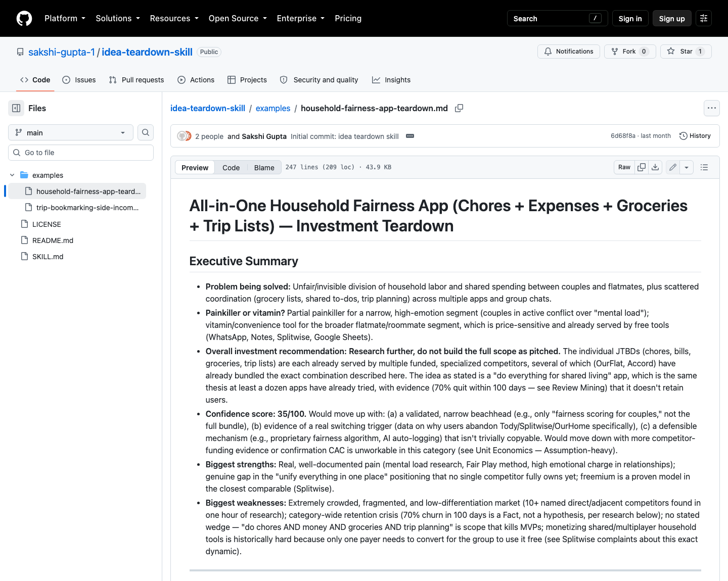Go to idea-teardown-skill breadcrumb root
728x581 pixels.
point(208,108)
